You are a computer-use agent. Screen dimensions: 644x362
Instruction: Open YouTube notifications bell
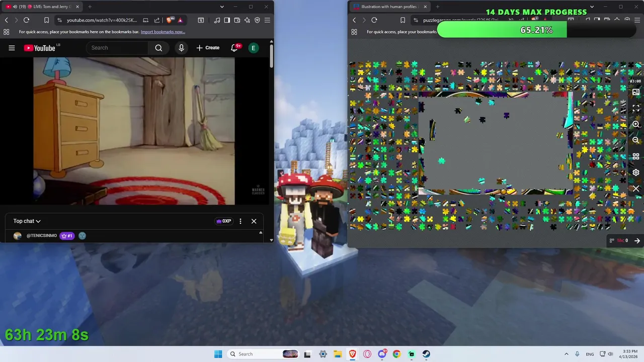point(234,48)
